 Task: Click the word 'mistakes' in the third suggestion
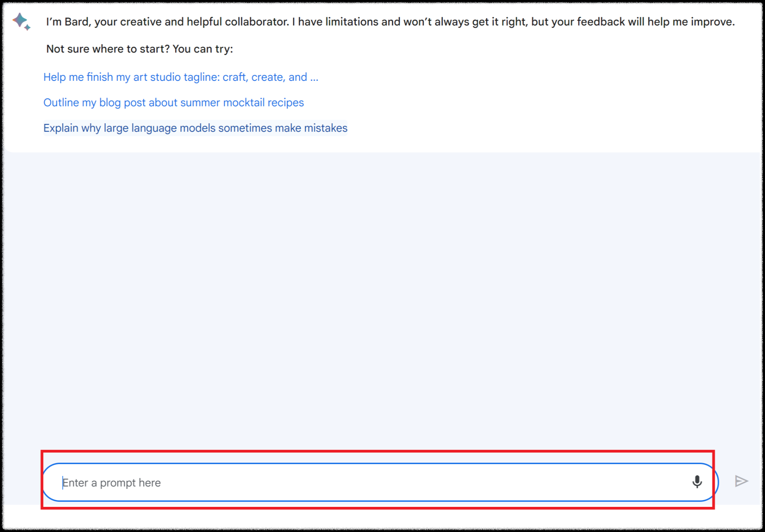point(326,128)
